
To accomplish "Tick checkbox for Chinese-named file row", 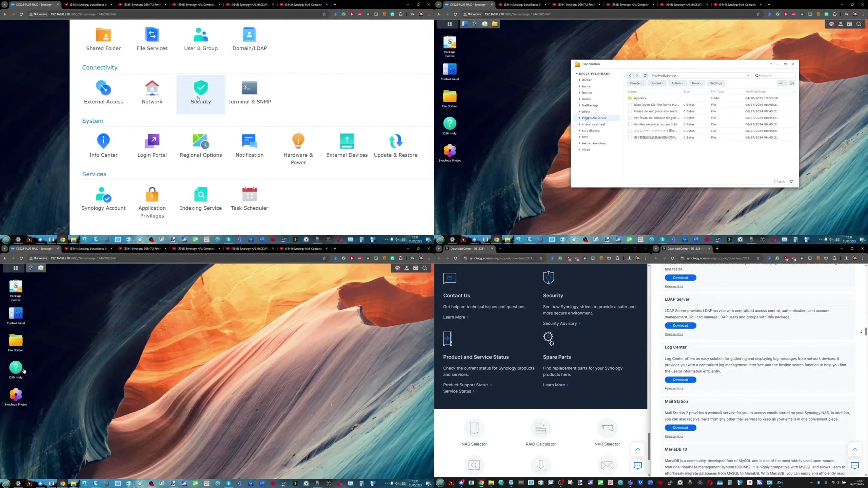I will [x=630, y=138].
